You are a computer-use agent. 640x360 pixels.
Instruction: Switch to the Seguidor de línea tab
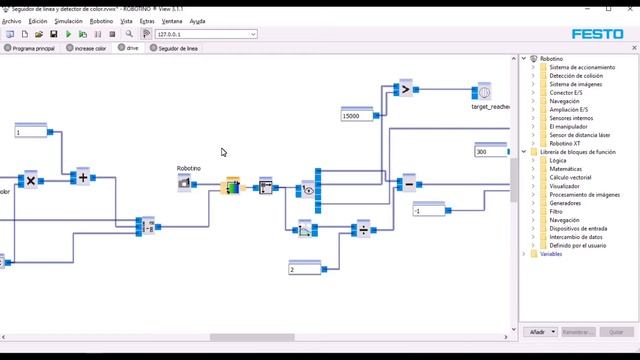click(x=174, y=48)
